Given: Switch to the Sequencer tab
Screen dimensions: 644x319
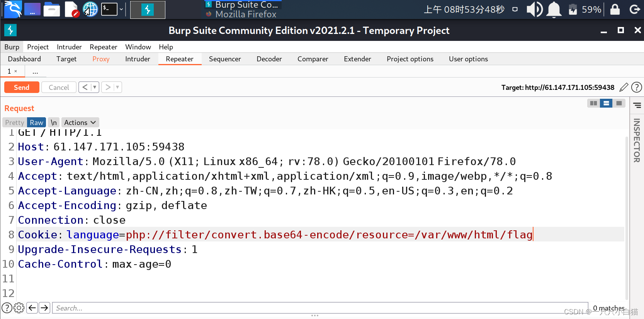Looking at the screenshot, I should tap(225, 59).
